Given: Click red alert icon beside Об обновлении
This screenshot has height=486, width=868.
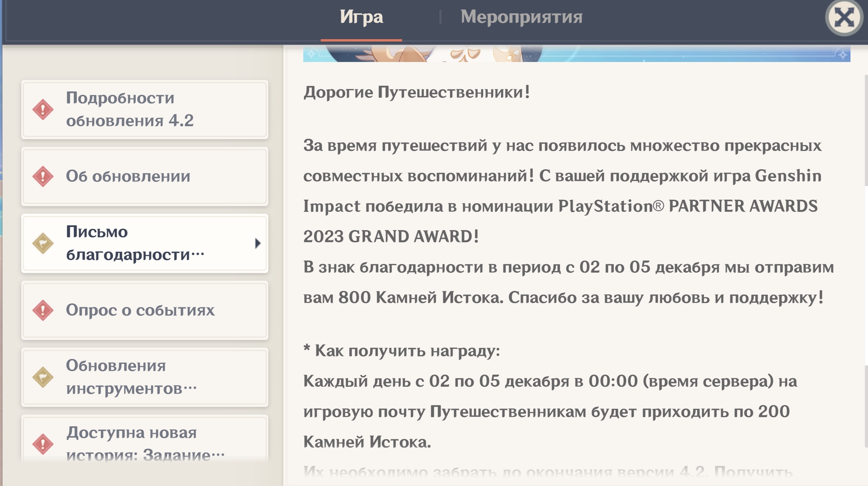Looking at the screenshot, I should [43, 176].
